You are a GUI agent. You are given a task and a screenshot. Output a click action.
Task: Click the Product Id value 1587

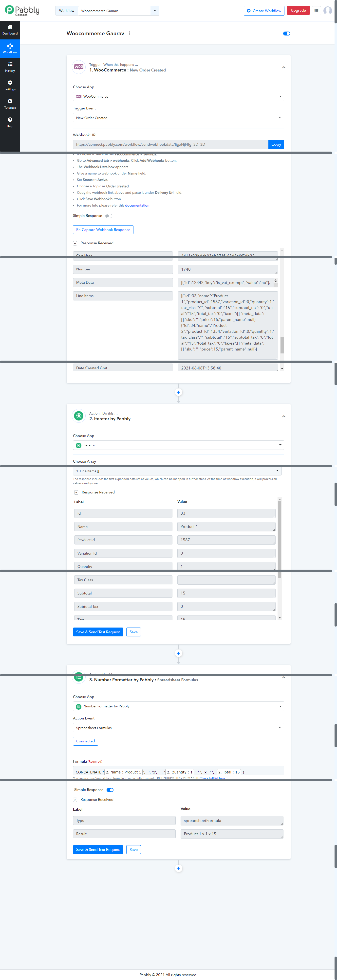click(x=226, y=540)
